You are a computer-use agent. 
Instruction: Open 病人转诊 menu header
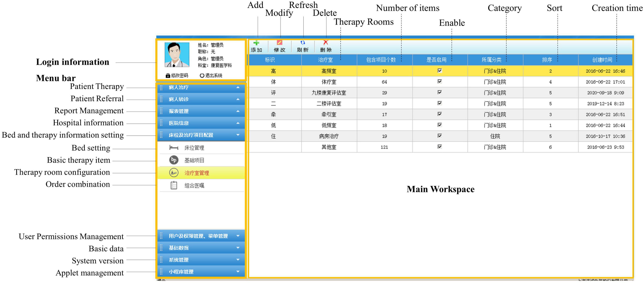(201, 99)
